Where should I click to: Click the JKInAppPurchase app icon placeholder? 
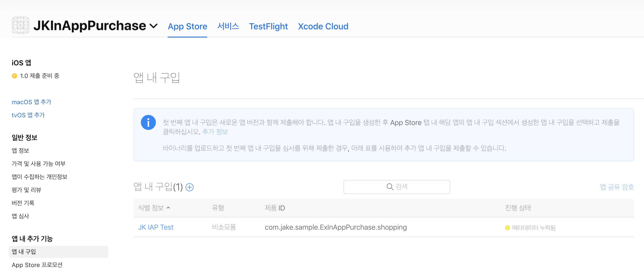click(21, 25)
